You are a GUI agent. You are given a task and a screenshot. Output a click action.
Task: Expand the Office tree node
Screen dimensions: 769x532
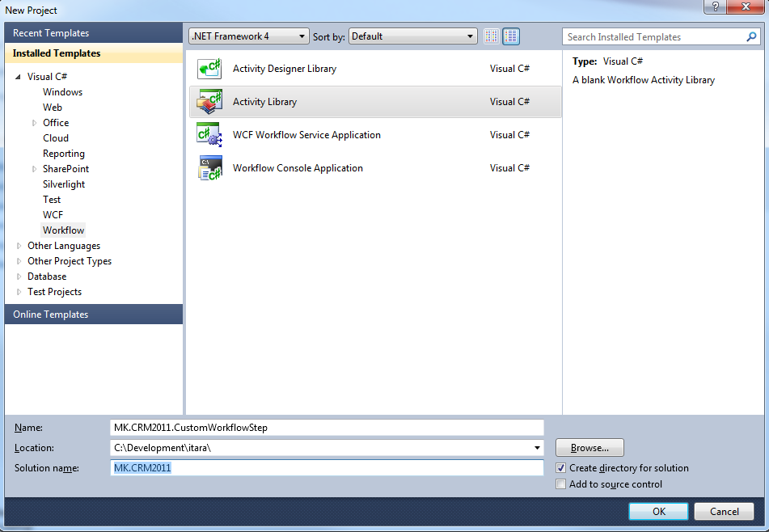(34, 123)
